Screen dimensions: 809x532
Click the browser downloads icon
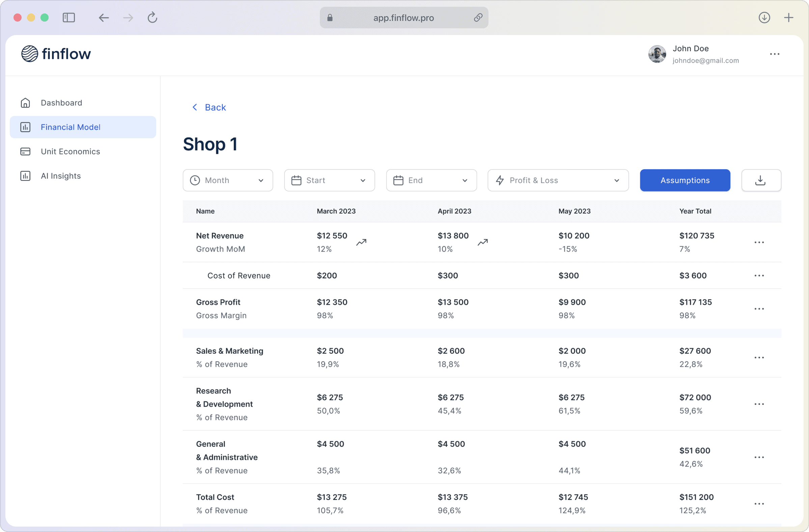pos(764,18)
